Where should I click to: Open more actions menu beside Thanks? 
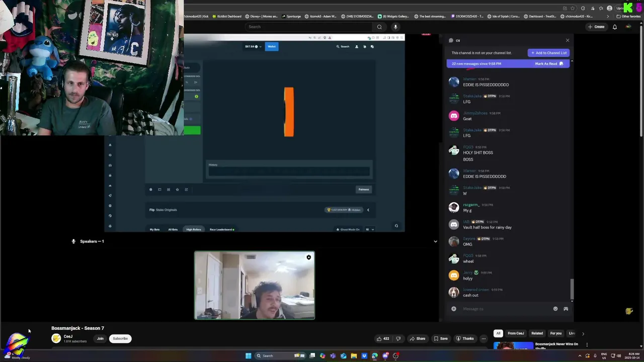tap(484, 338)
